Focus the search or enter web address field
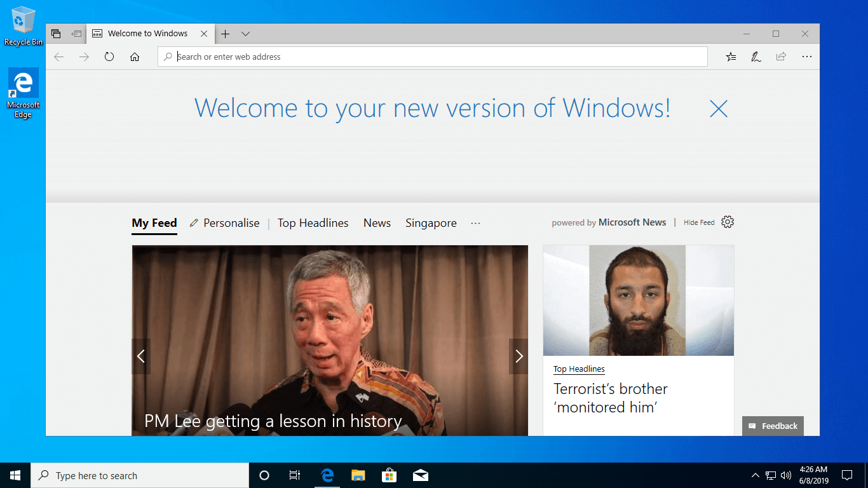This screenshot has height=488, width=868. tap(433, 57)
